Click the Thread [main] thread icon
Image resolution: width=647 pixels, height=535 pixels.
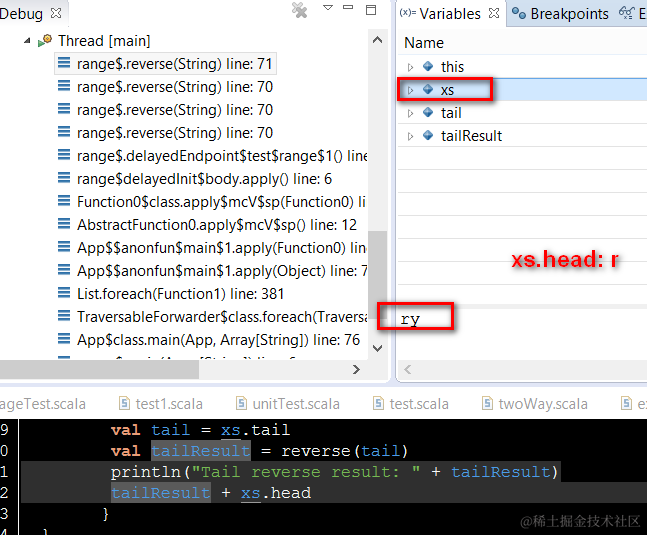tap(45, 40)
